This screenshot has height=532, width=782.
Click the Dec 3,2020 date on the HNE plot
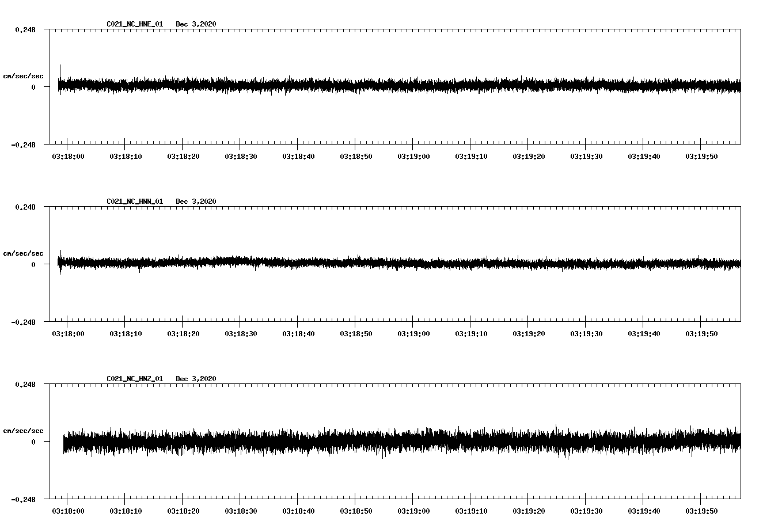(x=196, y=24)
